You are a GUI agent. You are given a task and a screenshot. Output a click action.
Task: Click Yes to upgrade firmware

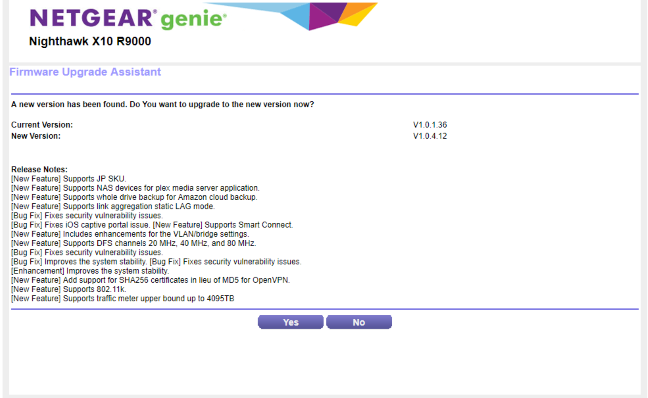tap(291, 322)
